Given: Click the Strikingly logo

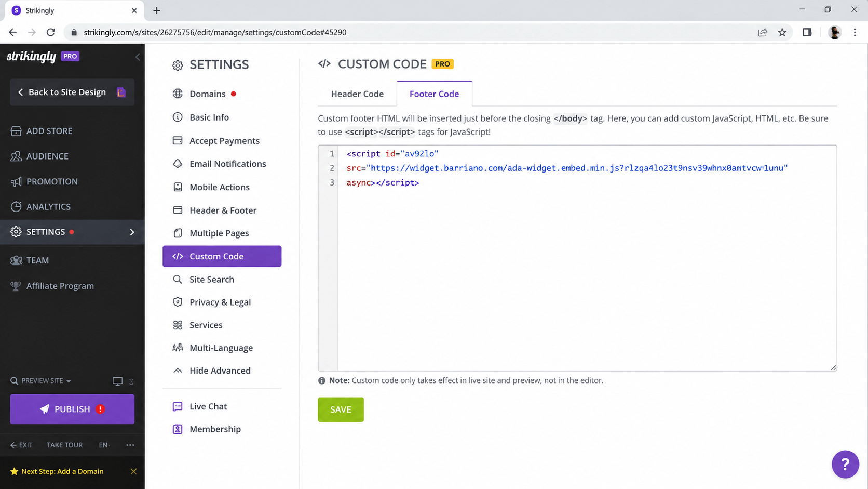Looking at the screenshot, I should click(x=31, y=56).
